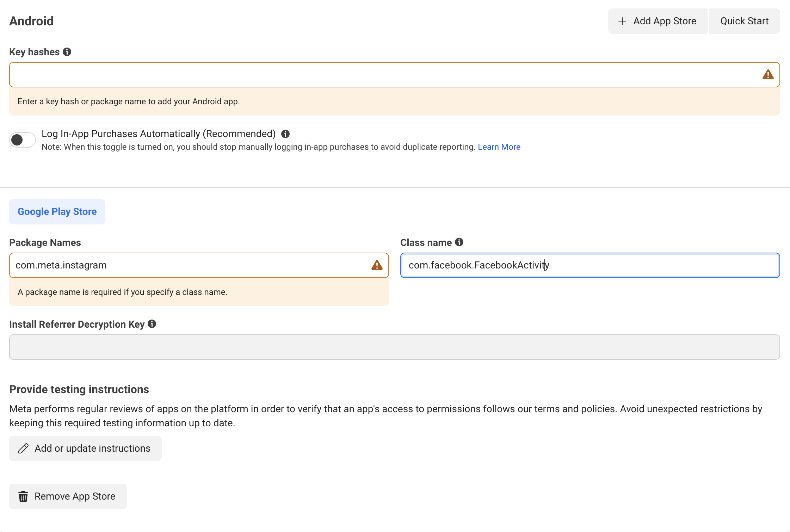Screen dimensions: 790x532
Task: Click Add or update instructions button
Action: (92, 449)
